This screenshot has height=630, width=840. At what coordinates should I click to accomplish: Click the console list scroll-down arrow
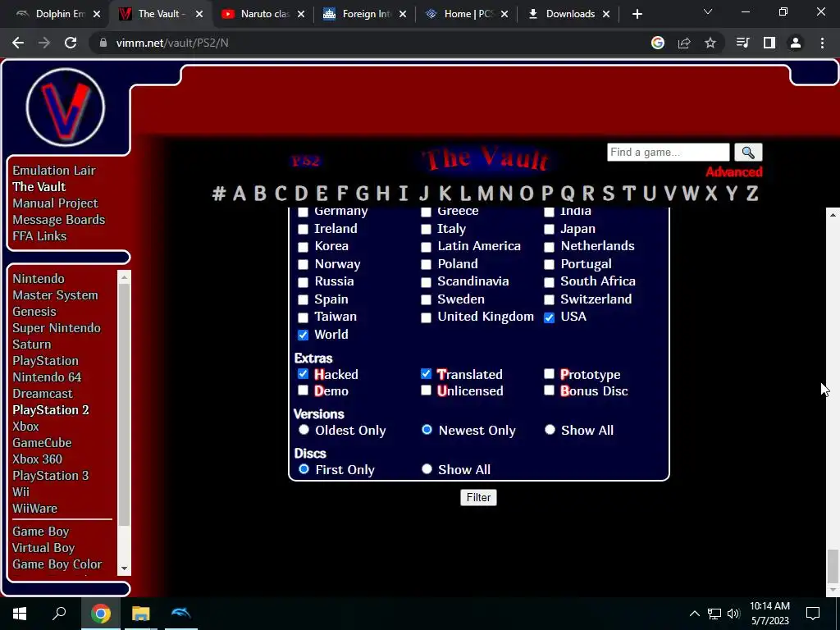tap(125, 568)
